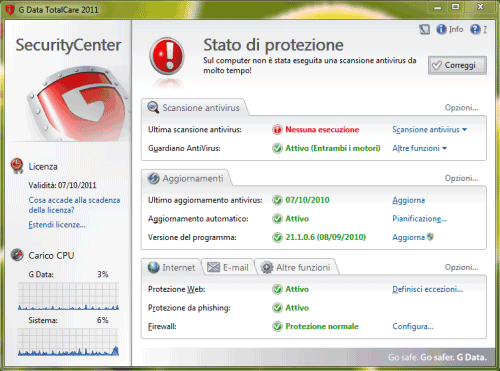Click the Sistema CPU load graph
The width and height of the screenshot is (500, 371).
coord(68,342)
